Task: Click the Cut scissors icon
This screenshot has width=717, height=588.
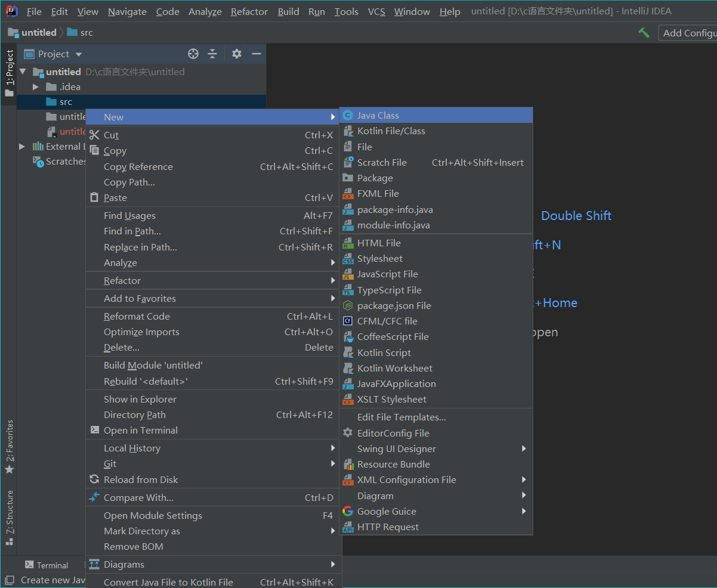Action: click(x=94, y=135)
